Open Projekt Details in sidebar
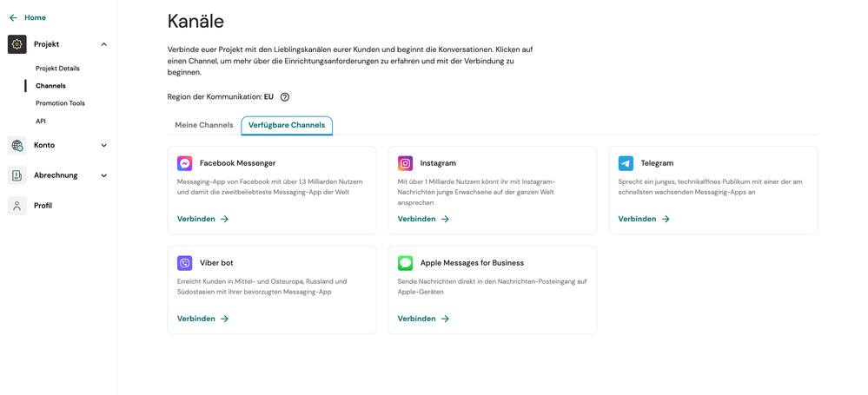This screenshot has height=395, width=868. [57, 68]
